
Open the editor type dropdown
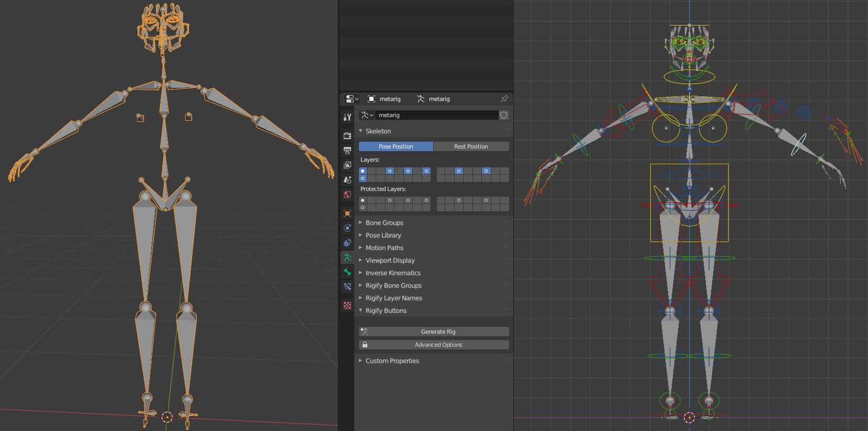(352, 99)
